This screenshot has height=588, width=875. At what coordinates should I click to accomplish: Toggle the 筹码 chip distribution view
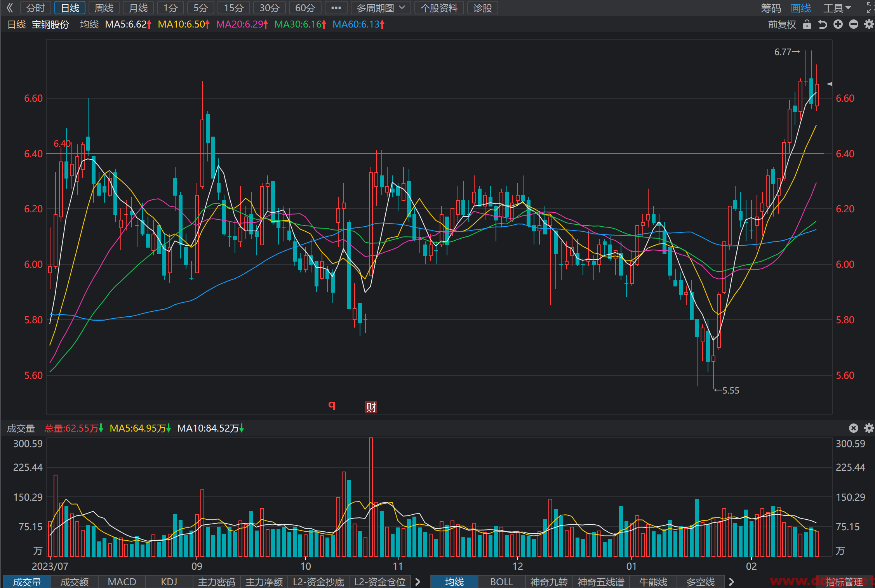pos(771,8)
